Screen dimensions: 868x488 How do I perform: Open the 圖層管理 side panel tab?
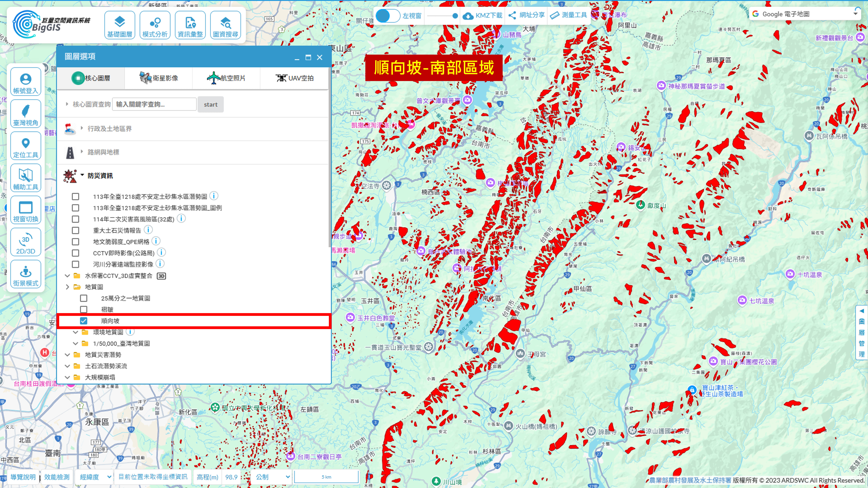tap(862, 333)
